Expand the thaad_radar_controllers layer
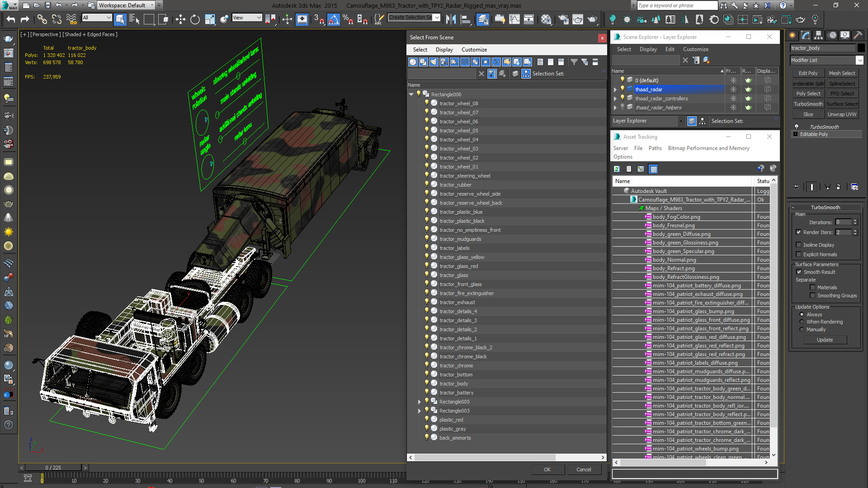This screenshot has height=488, width=868. tap(615, 99)
